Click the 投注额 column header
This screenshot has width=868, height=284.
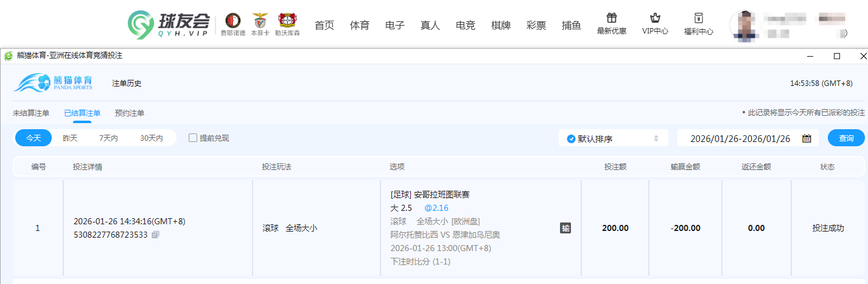tap(615, 166)
